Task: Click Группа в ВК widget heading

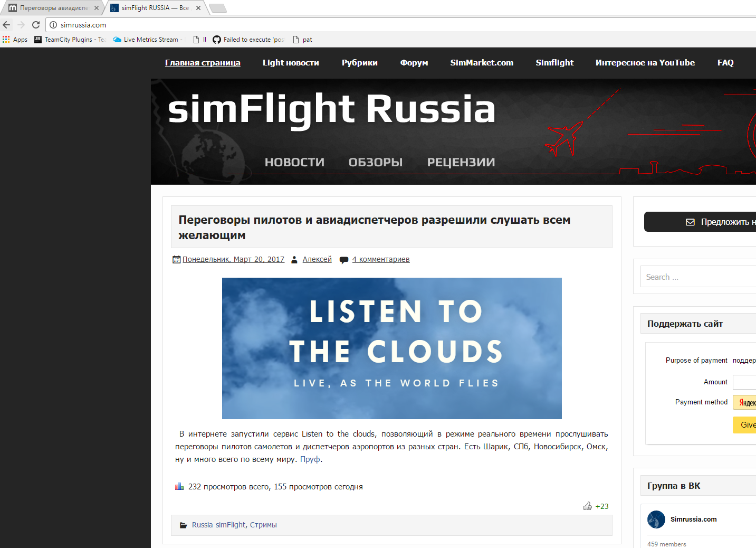Action: 674,486
